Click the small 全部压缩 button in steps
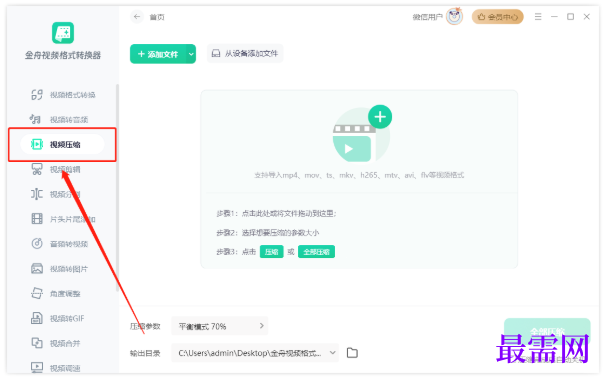Viewport: 608px width, 380px height. point(316,252)
